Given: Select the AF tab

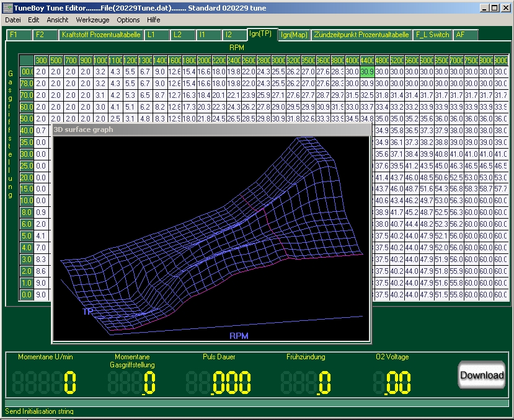Looking at the screenshot, I should click(461, 35).
